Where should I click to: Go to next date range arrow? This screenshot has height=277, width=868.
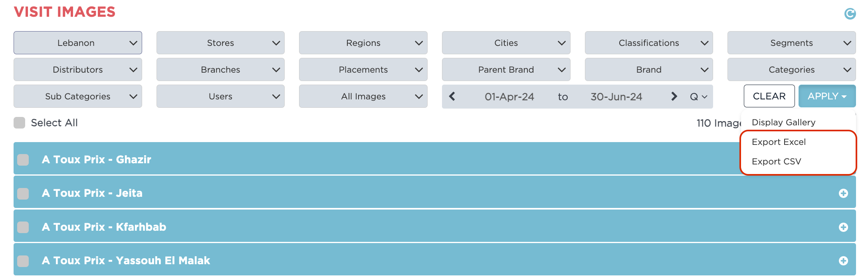(x=674, y=96)
